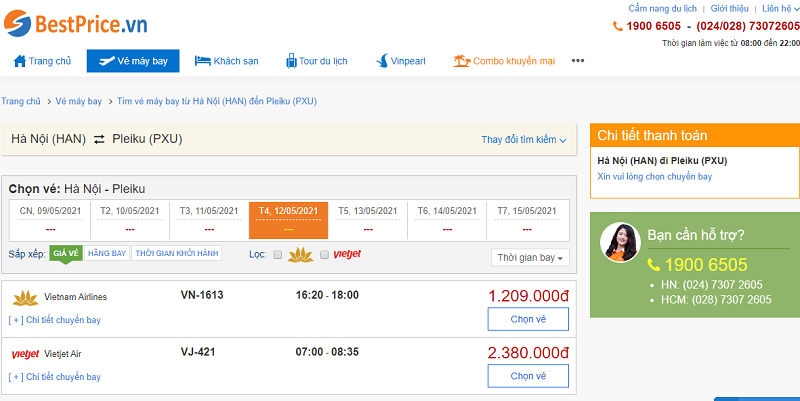Select date tab T3, 11/05/2021
800x401 pixels.
pyautogui.click(x=209, y=220)
